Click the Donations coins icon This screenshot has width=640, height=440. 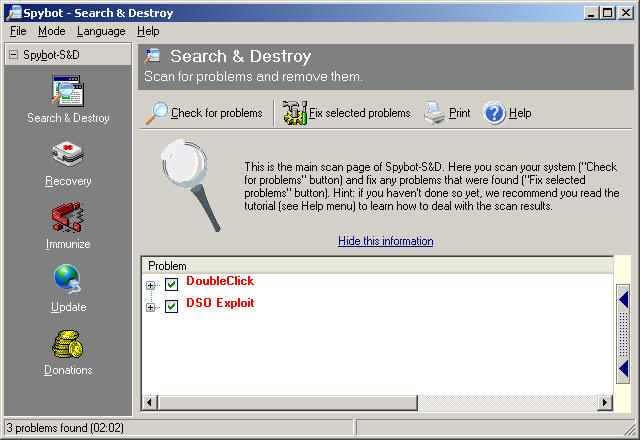tap(68, 345)
